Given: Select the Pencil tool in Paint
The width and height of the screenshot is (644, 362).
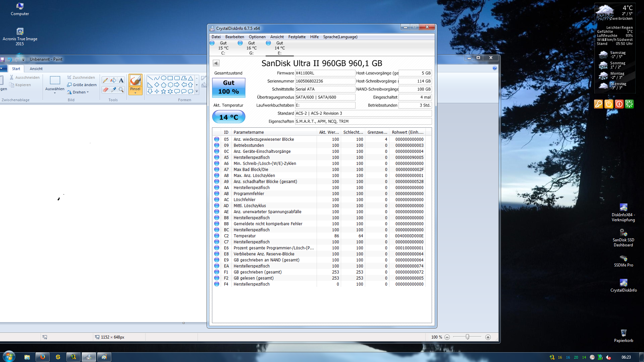Looking at the screenshot, I should 105,80.
